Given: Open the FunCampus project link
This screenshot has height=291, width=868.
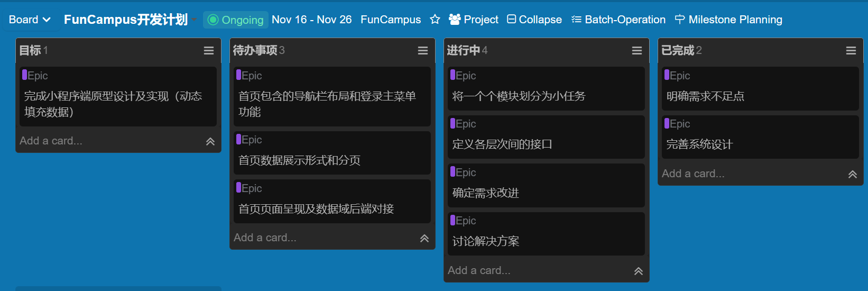Looking at the screenshot, I should (x=391, y=20).
